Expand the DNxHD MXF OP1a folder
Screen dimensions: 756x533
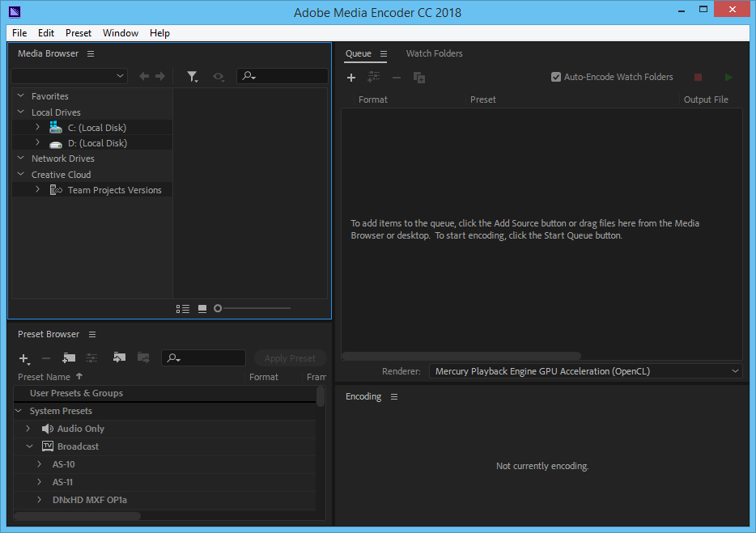point(40,500)
